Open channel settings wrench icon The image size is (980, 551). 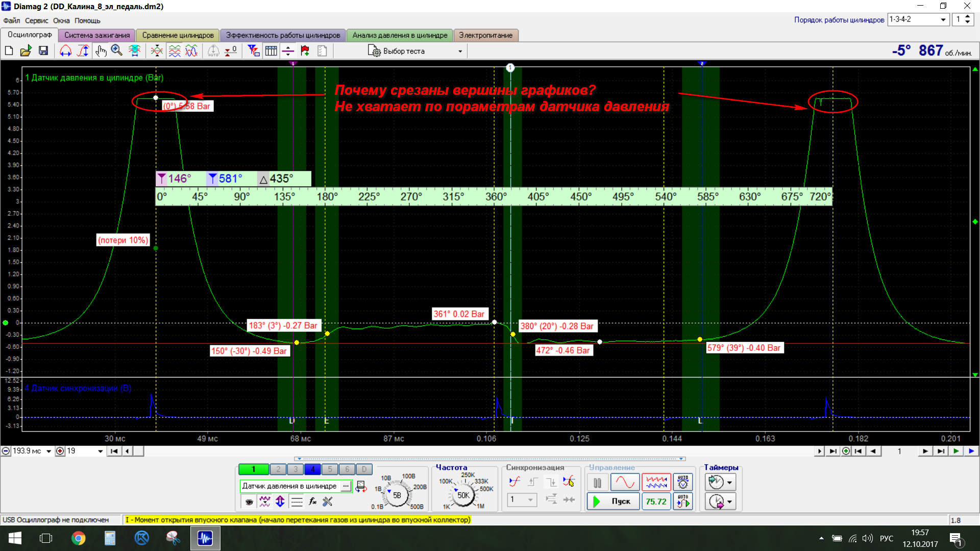328,502
